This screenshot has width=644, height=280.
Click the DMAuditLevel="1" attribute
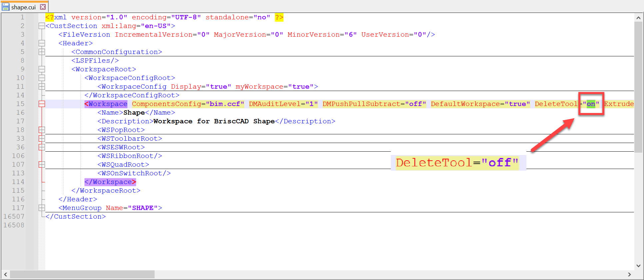283,104
